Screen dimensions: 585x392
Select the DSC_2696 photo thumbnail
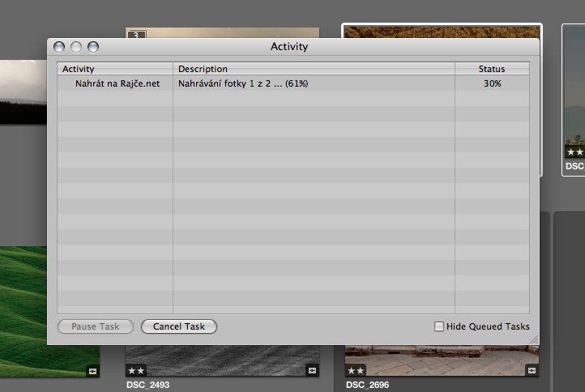[x=442, y=360]
